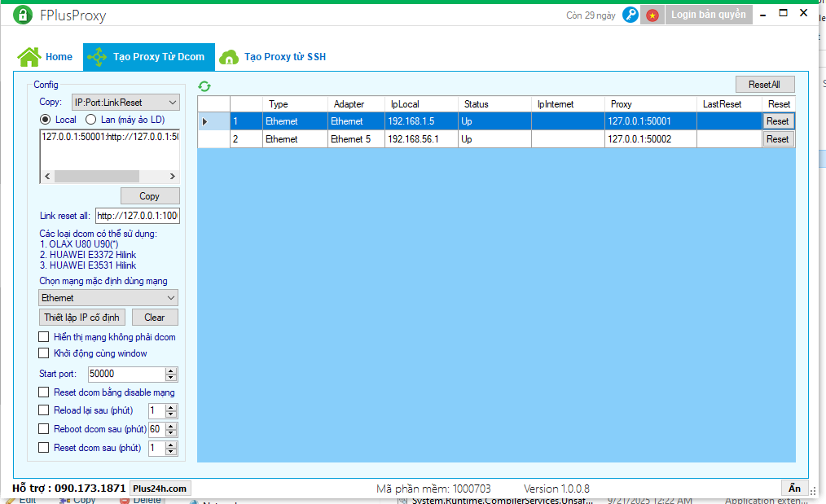Image resolution: width=826 pixels, height=504 pixels.
Task: Click the green refresh arrows icon
Action: 204,85
